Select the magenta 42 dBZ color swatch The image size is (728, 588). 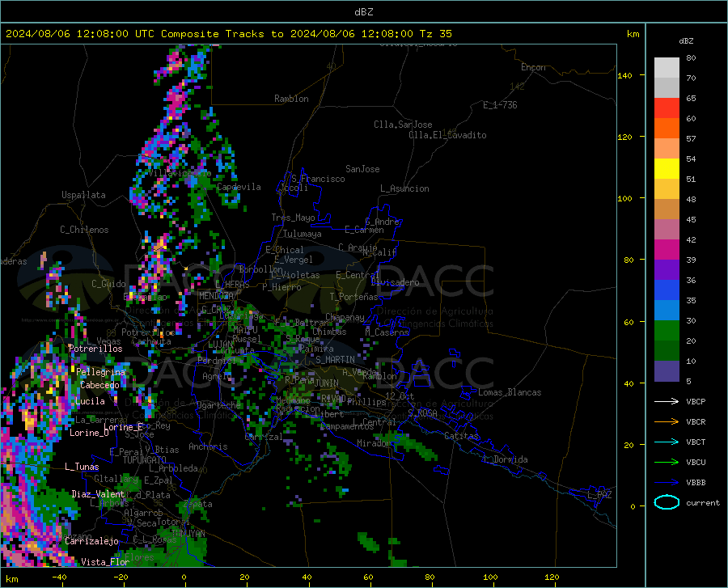click(667, 250)
